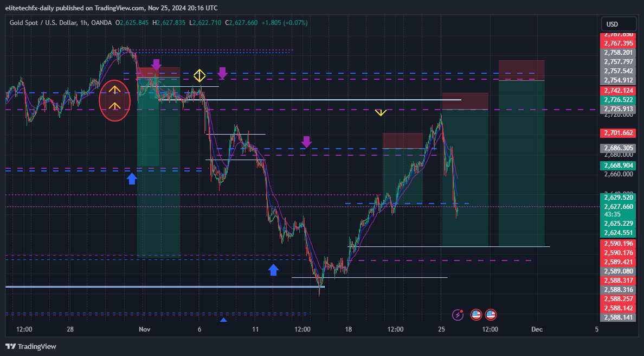Click the gray 2,754.912 price label
The image size is (644, 356).
618,80
